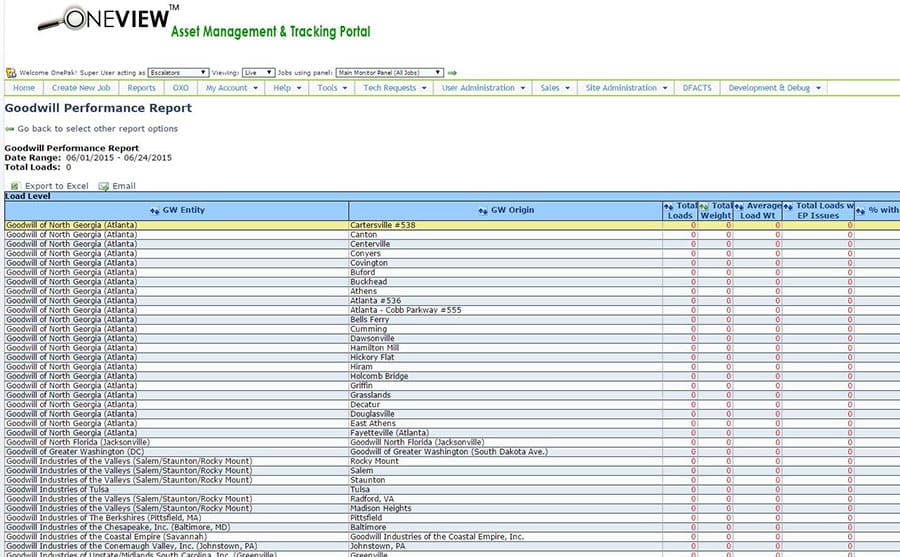Sort by Total Loads column arrows
The height and width of the screenshot is (557, 900).
[x=669, y=207]
